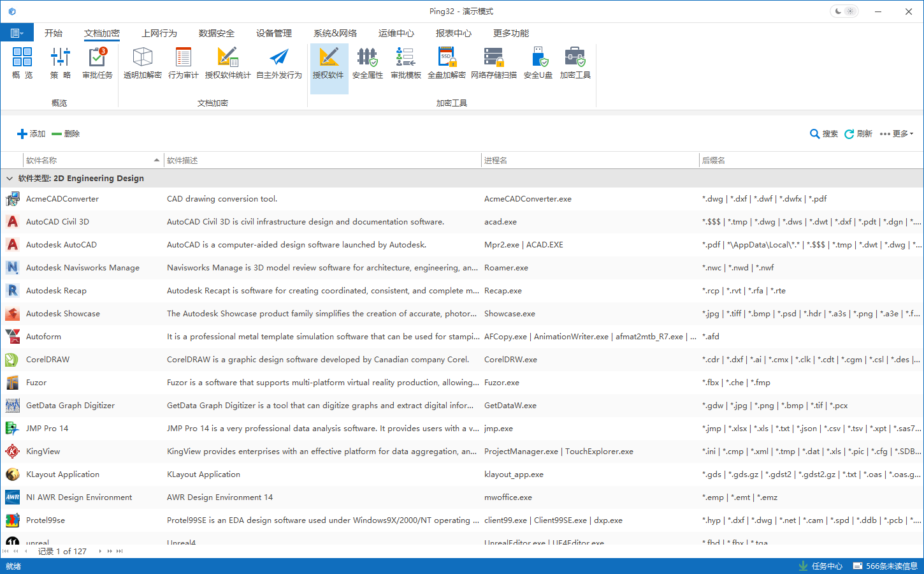Open the application file menu dropdown
The width and height of the screenshot is (924, 574).
17,33
